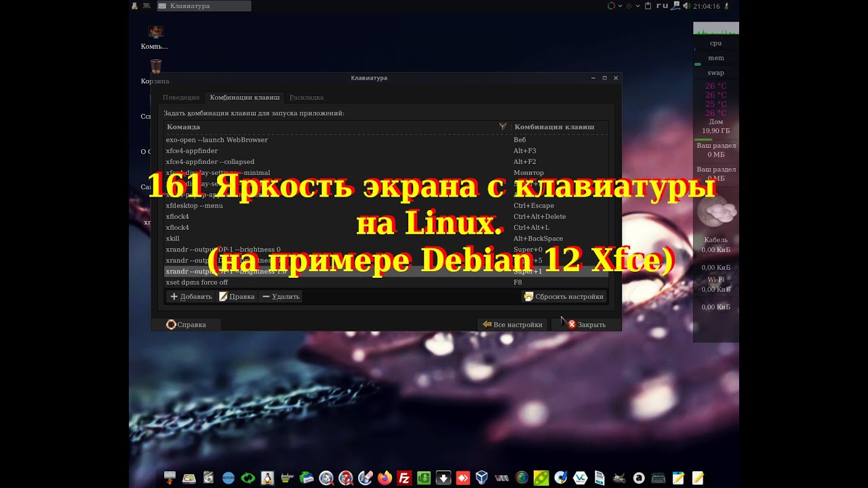Click the network connection panel icon

tap(676, 6)
